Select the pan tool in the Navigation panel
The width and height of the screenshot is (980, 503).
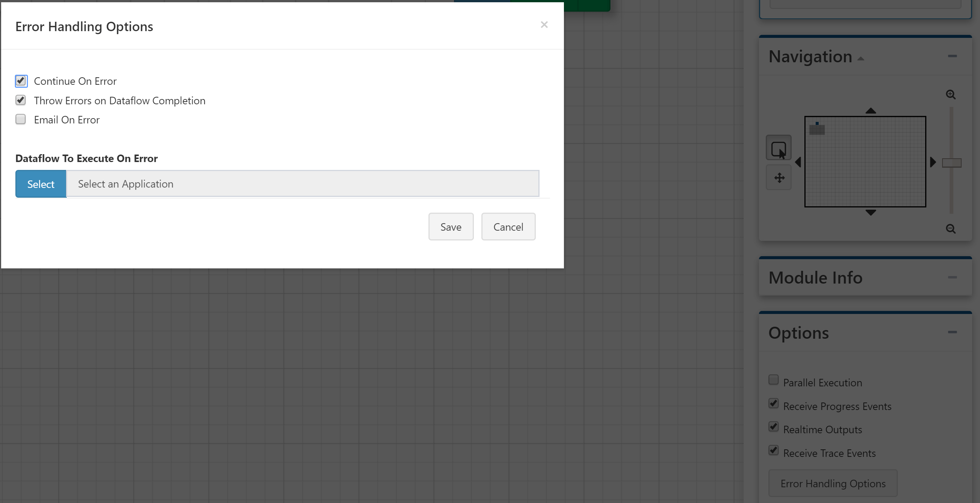(779, 177)
